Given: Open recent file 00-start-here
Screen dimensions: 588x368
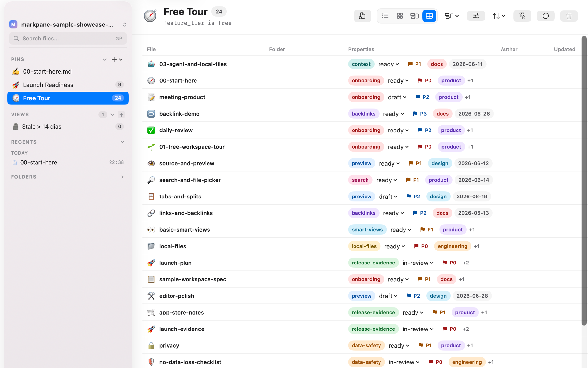Looking at the screenshot, I should (68, 162).
